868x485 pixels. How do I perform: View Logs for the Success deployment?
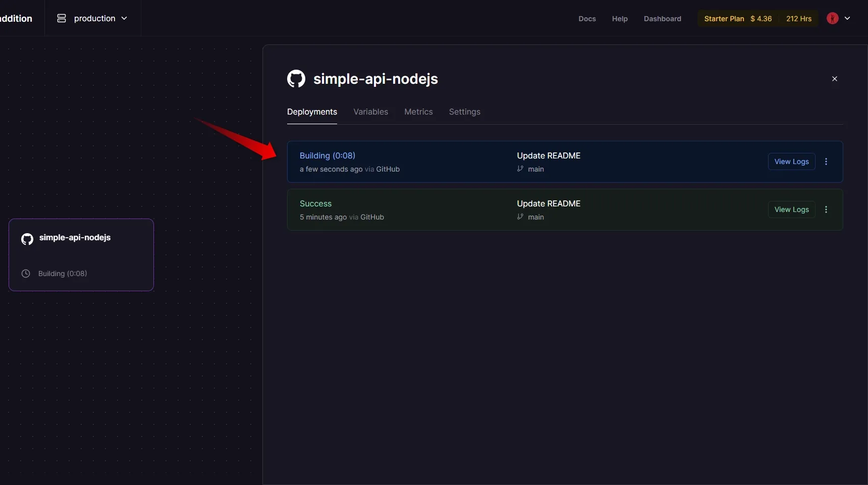(791, 209)
